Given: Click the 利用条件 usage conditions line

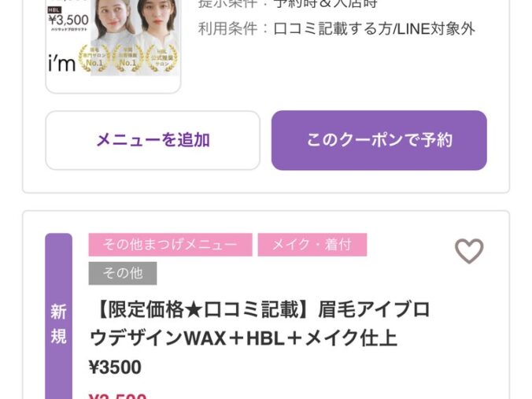Looking at the screenshot, I should point(337,29).
